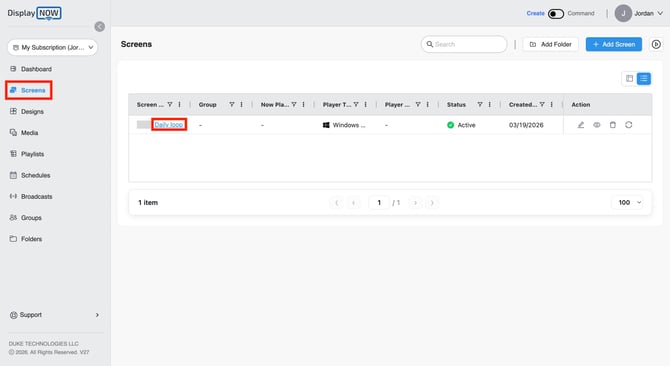The height and width of the screenshot is (366, 670).
Task: Click the Add Screen button
Action: point(614,44)
